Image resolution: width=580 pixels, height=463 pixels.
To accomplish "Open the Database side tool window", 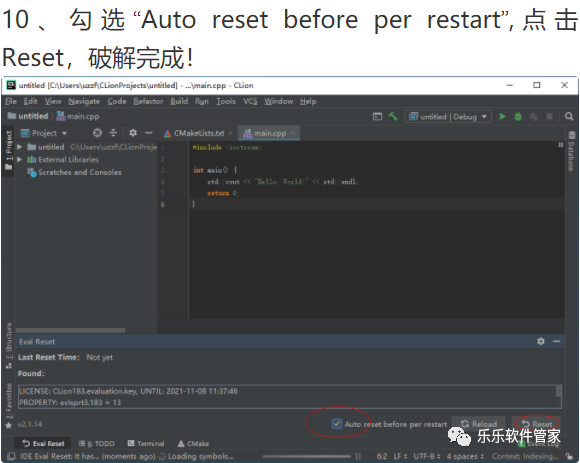I will point(571,151).
